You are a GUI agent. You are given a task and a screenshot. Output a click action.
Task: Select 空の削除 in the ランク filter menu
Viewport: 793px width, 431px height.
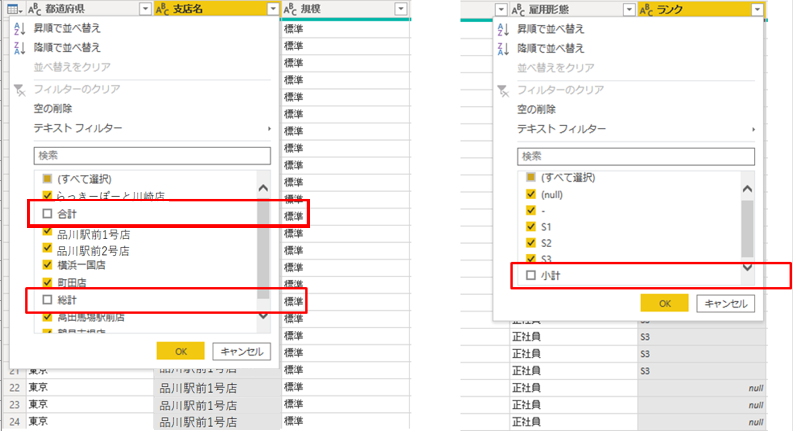pyautogui.click(x=536, y=109)
